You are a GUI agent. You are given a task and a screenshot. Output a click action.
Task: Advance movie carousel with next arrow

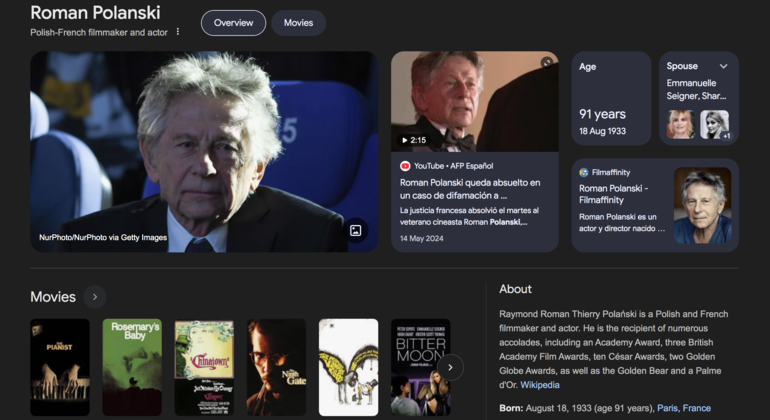pos(450,367)
